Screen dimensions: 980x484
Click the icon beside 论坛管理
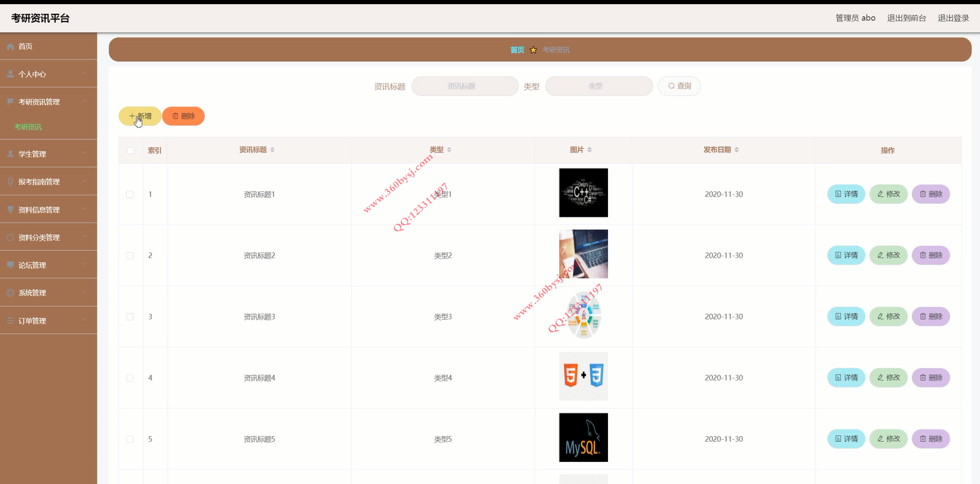point(10,265)
